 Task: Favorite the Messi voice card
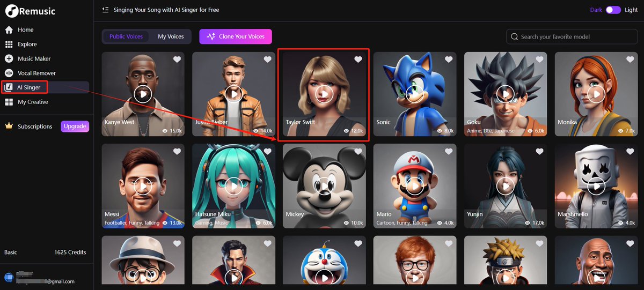point(177,151)
